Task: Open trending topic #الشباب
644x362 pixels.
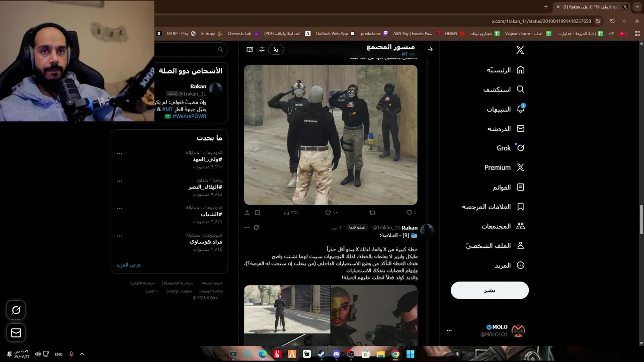Action: tap(211, 214)
